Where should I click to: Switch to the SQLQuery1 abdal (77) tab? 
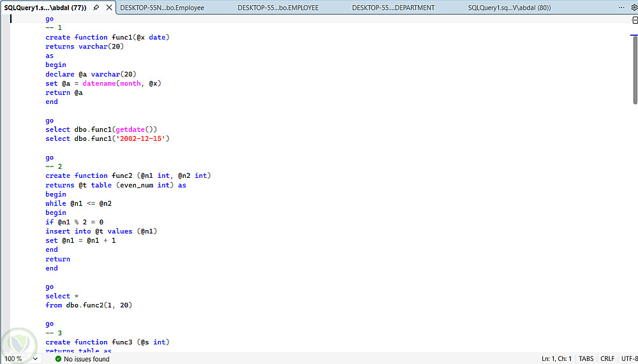point(45,7)
